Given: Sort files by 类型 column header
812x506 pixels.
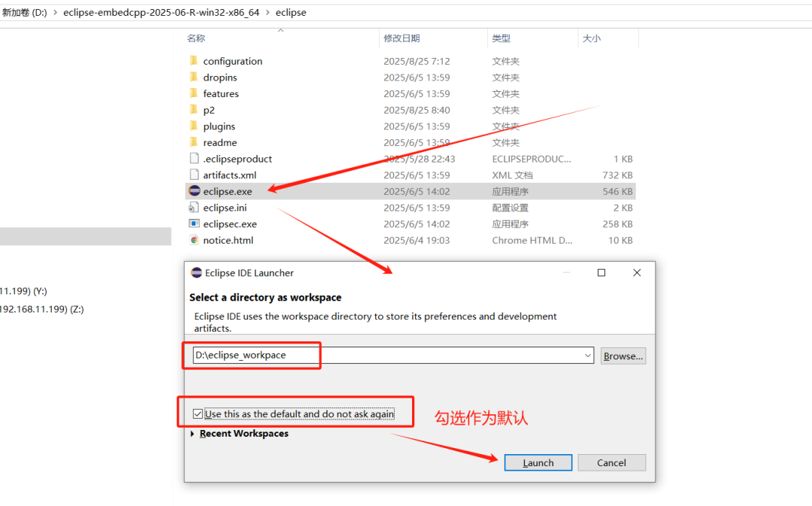Looking at the screenshot, I should pos(501,38).
